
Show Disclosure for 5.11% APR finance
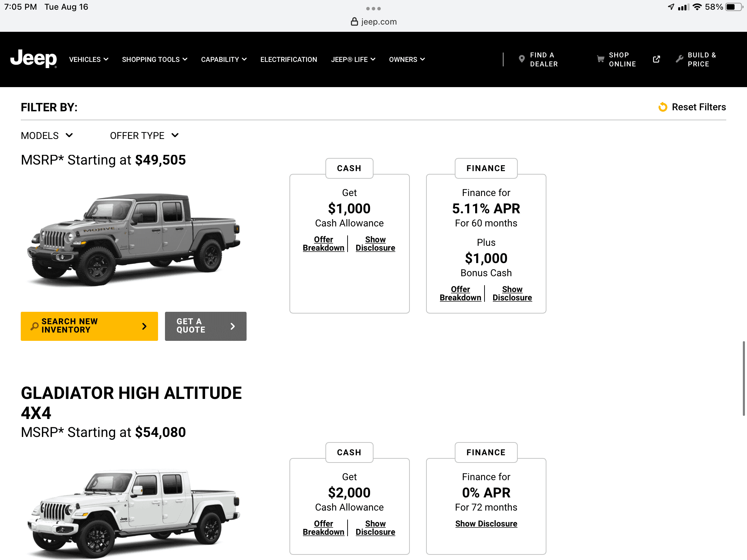click(512, 293)
